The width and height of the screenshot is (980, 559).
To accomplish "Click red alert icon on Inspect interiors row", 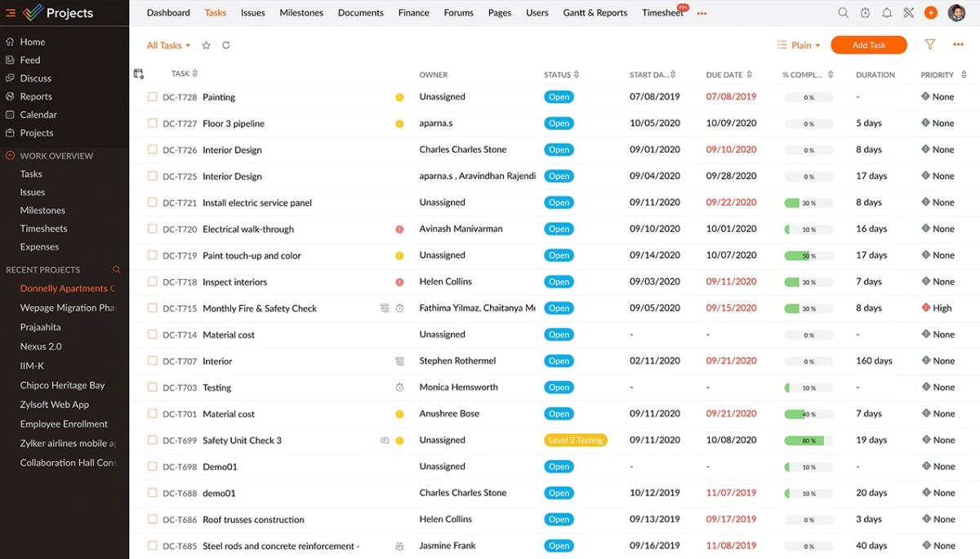I will tap(399, 282).
